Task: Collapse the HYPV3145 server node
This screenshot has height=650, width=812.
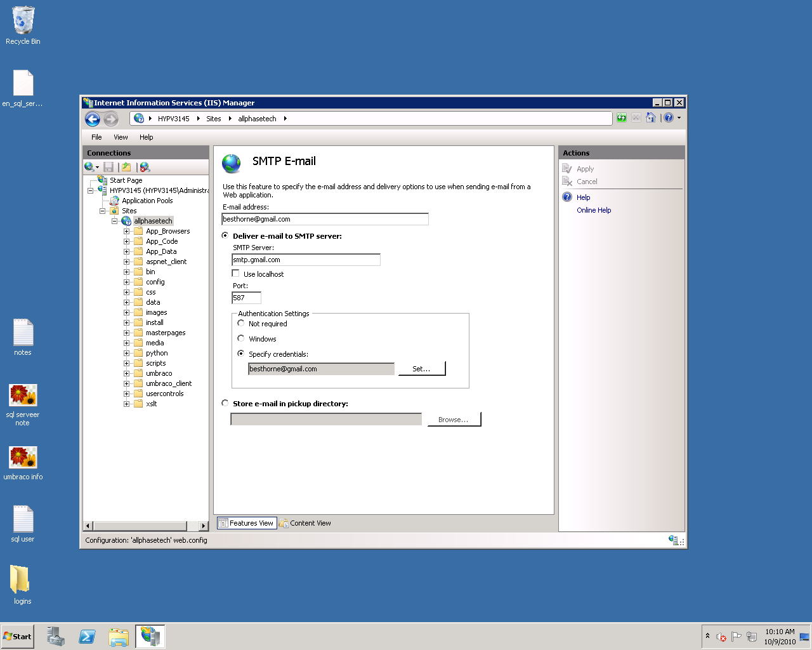Action: [90, 190]
